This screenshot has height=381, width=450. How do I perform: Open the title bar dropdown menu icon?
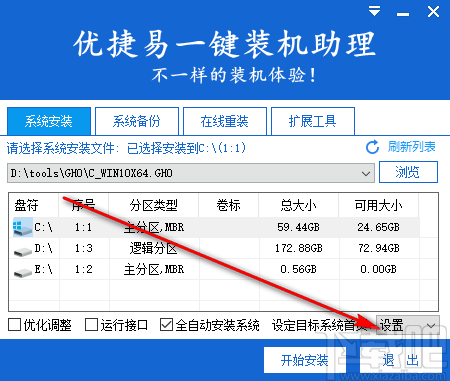pos(375,12)
